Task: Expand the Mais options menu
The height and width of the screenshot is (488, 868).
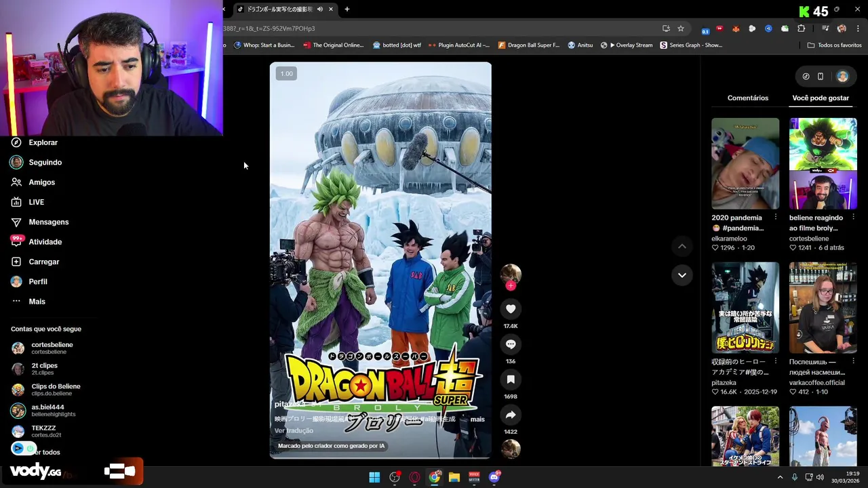Action: click(x=28, y=302)
